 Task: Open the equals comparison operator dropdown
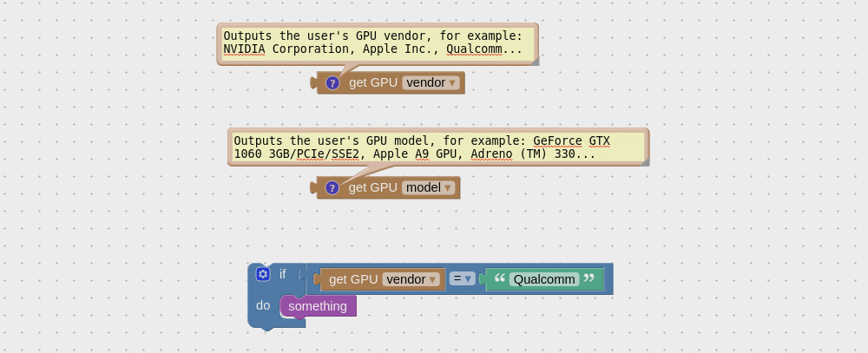click(463, 279)
